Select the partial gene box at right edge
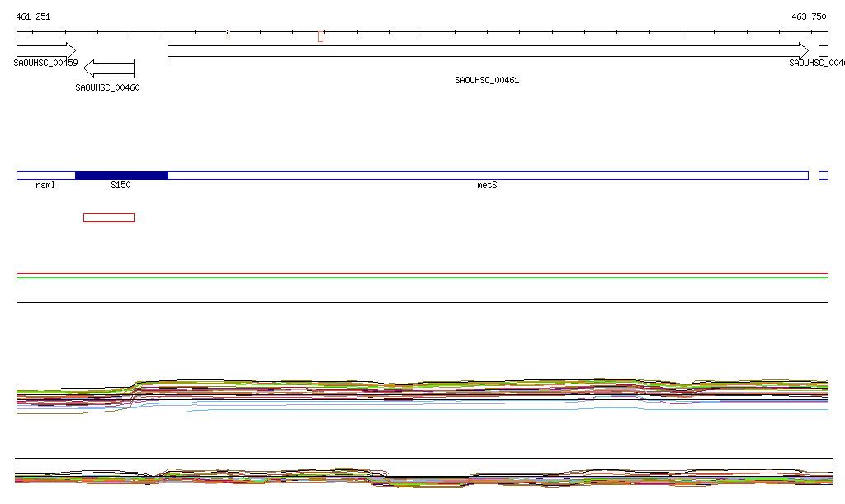Screen dimensions: 845x504 click(x=823, y=51)
